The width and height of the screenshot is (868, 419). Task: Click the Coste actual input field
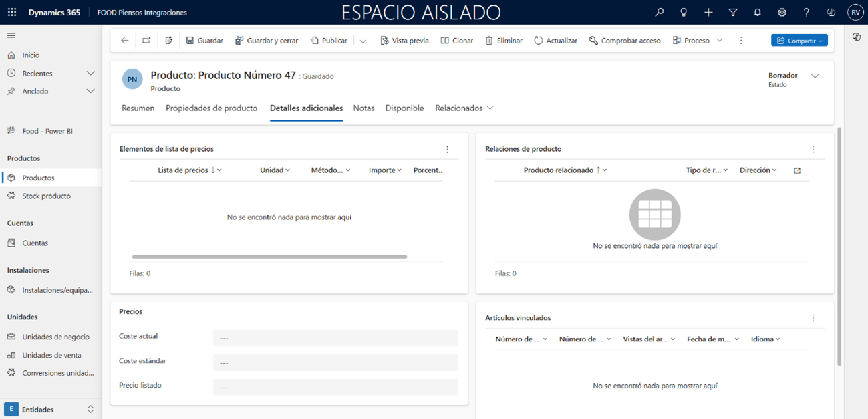tap(335, 338)
